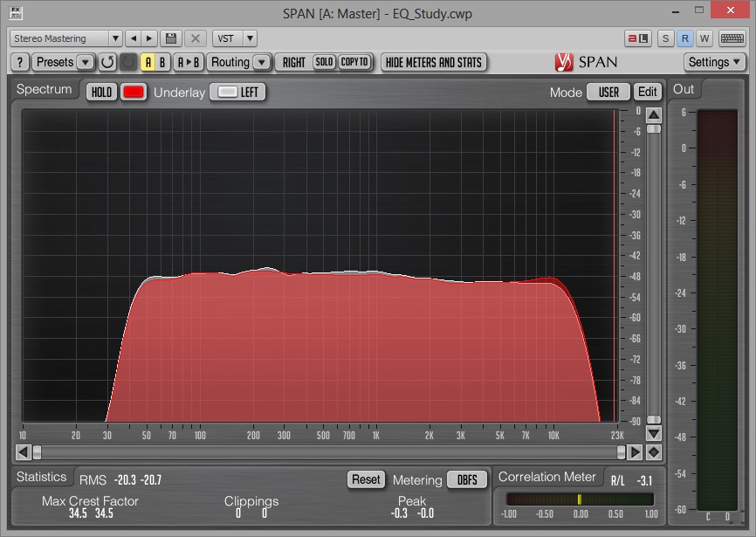Open the Stereo Mastering preset dropdown
756x537 pixels.
click(x=65, y=38)
